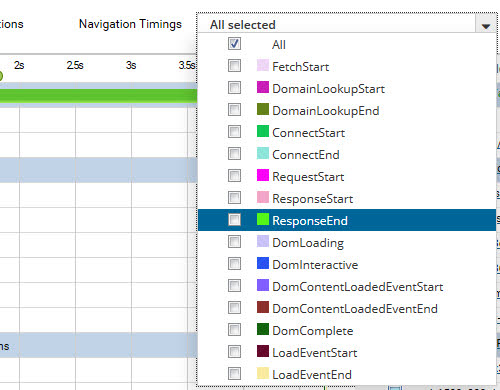
Task: Check the LoadEventStart checkbox
Action: (234, 352)
